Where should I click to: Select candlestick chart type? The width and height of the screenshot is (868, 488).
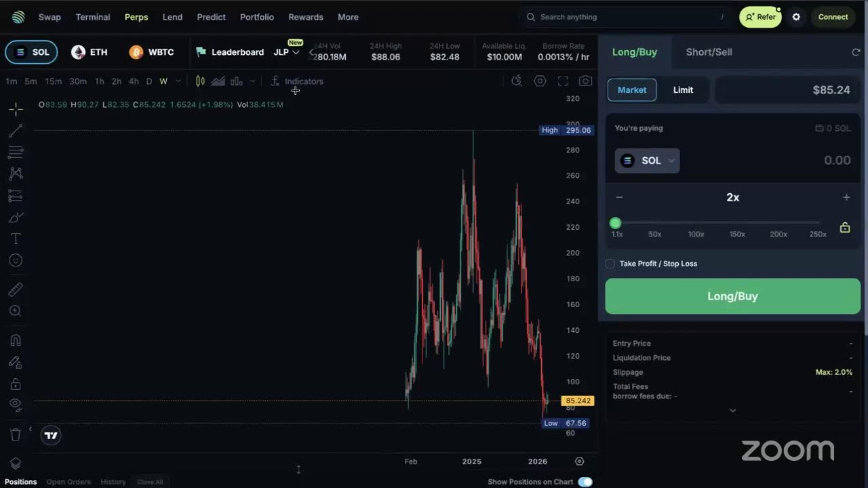pyautogui.click(x=200, y=81)
